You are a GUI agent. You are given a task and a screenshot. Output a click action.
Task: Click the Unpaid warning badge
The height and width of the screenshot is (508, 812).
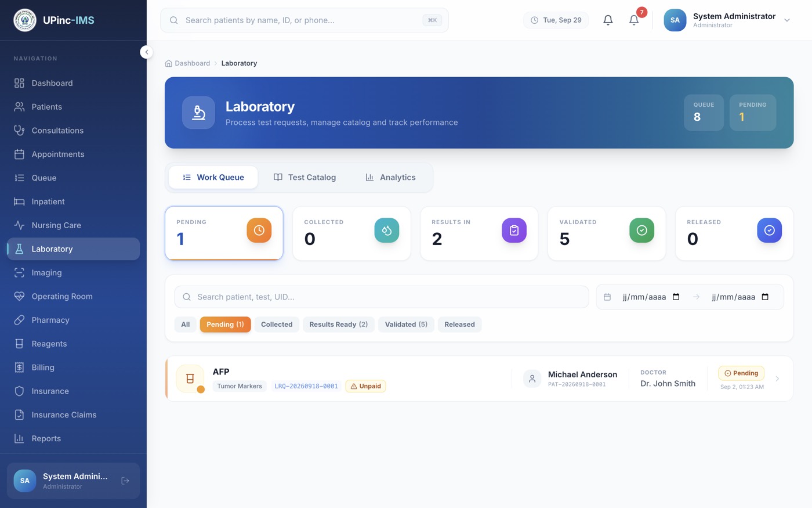[365, 386]
